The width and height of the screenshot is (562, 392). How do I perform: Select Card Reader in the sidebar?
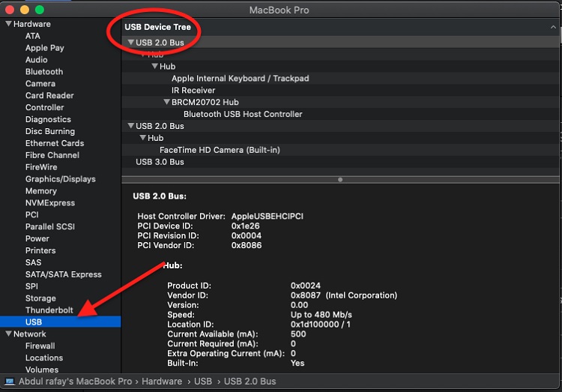point(49,95)
